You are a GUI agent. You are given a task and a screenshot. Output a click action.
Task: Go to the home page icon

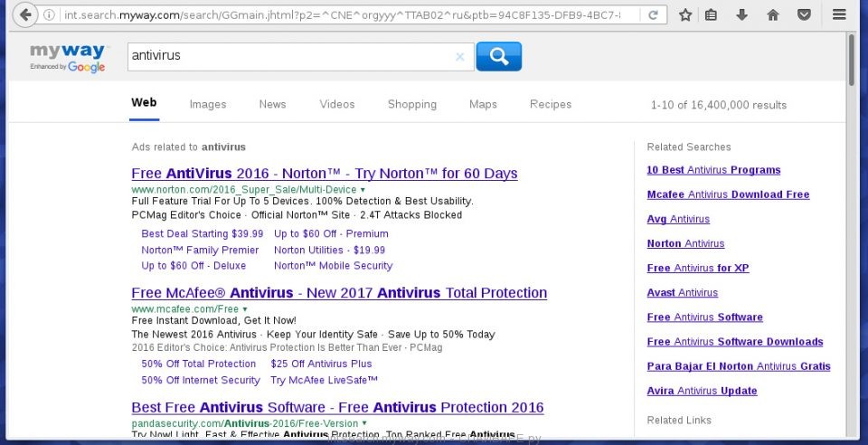772,15
